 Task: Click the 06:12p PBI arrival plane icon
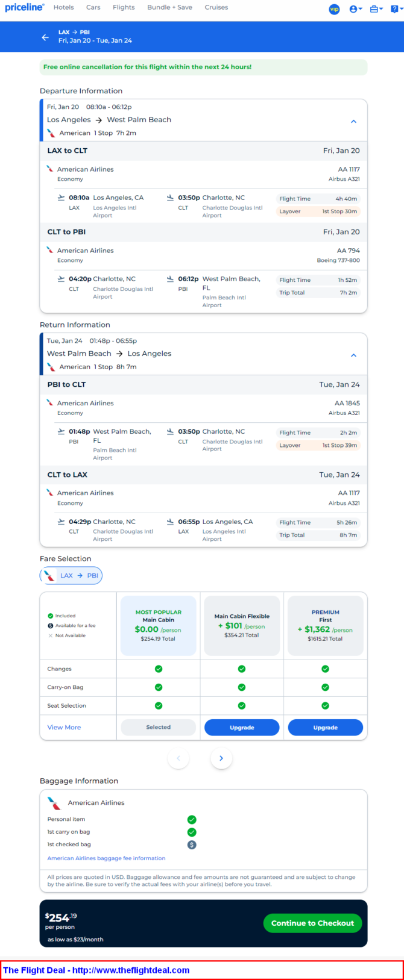click(170, 279)
